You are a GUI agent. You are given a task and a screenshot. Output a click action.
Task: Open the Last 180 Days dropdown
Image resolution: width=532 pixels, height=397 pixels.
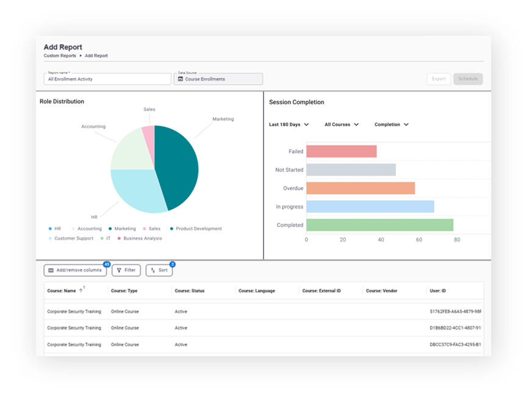pyautogui.click(x=289, y=124)
